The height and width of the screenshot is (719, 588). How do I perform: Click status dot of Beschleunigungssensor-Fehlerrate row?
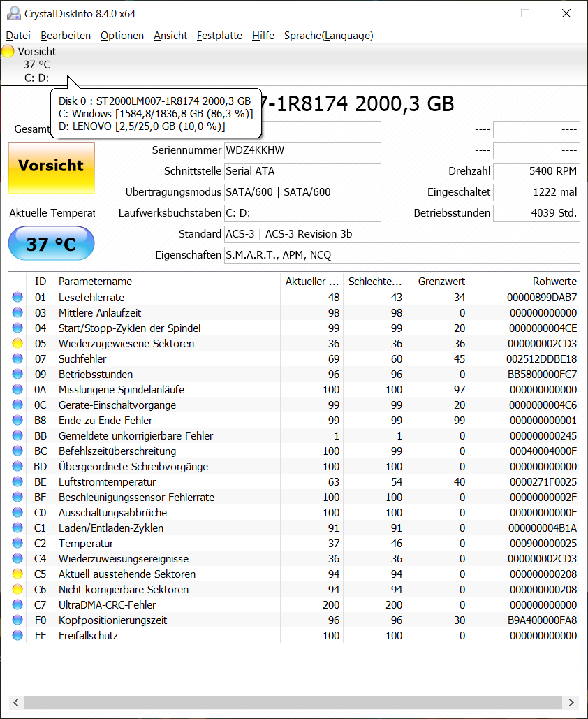pos(17,497)
